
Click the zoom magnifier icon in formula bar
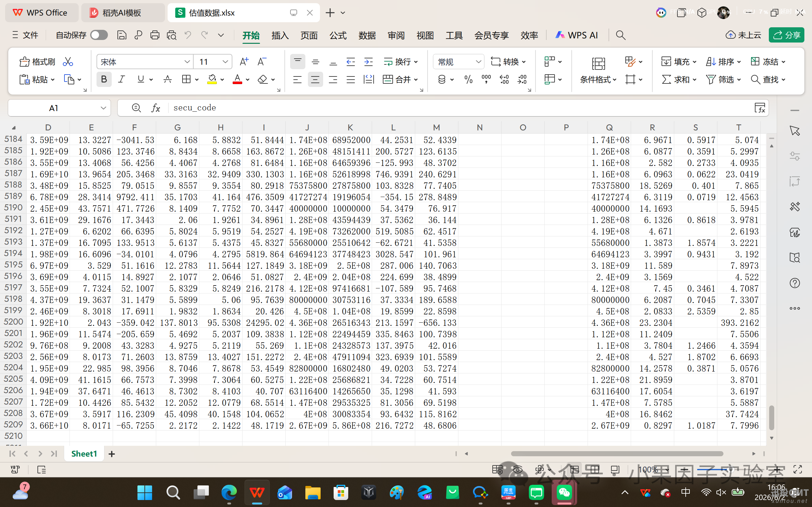coord(136,108)
